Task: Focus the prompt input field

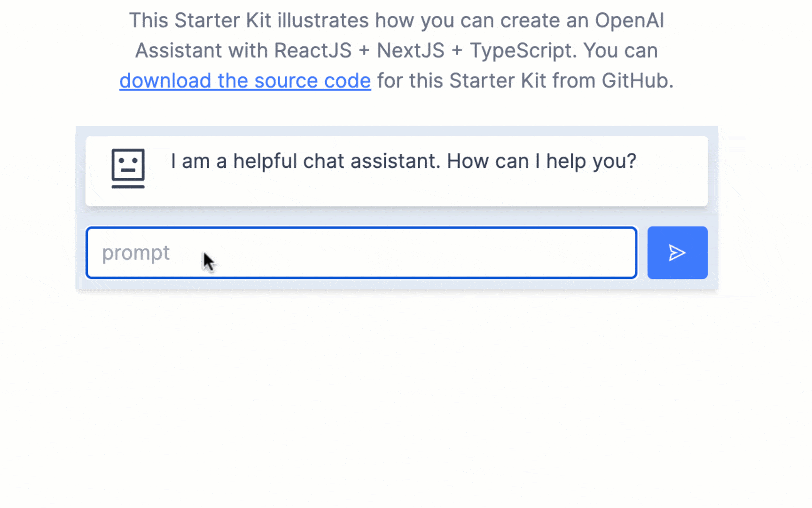Action: click(x=361, y=253)
